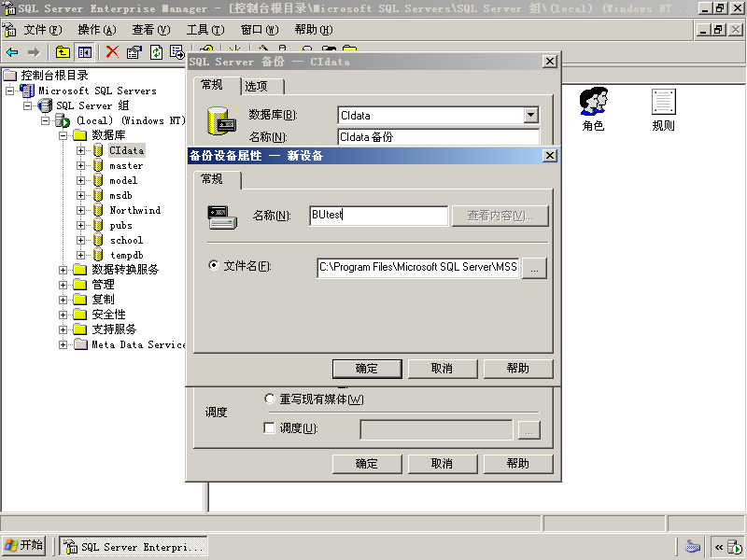Click the 控制台根目录 root folder icon

coord(10,76)
